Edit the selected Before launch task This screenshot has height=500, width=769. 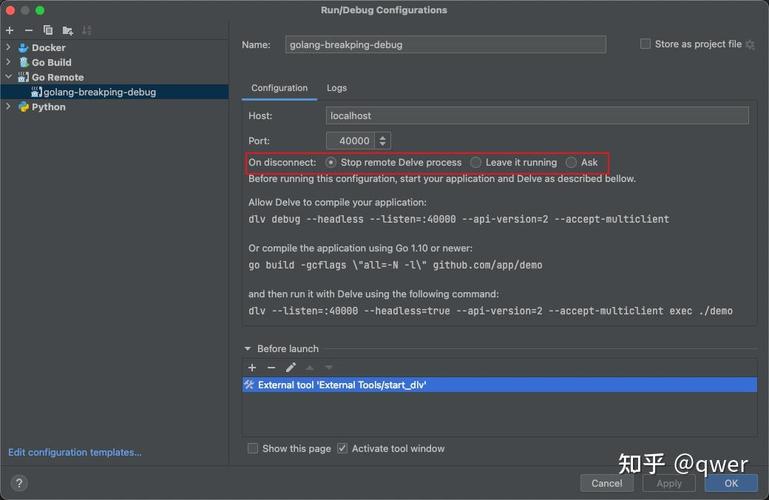291,368
